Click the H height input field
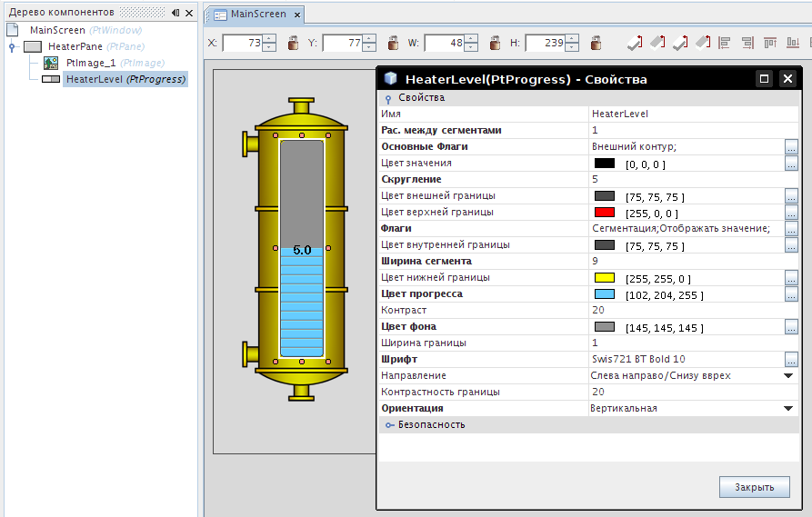This screenshot has height=517, width=812. pyautogui.click(x=546, y=43)
